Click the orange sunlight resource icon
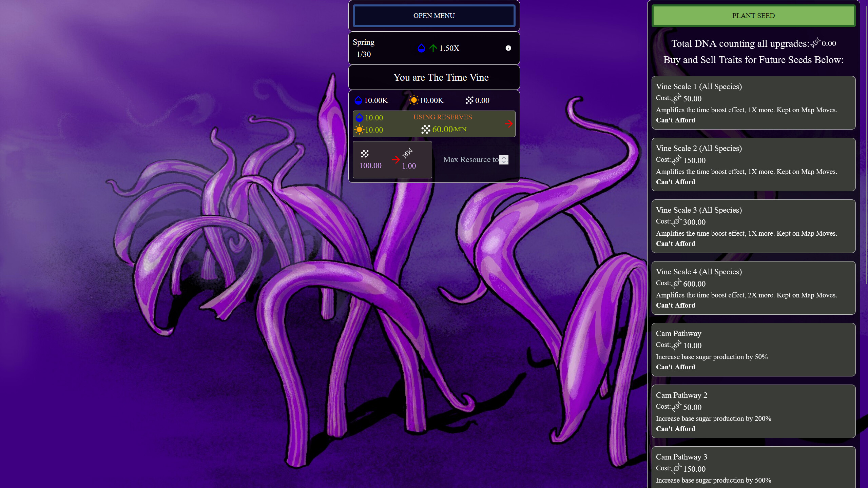This screenshot has height=488, width=868. pyautogui.click(x=414, y=100)
